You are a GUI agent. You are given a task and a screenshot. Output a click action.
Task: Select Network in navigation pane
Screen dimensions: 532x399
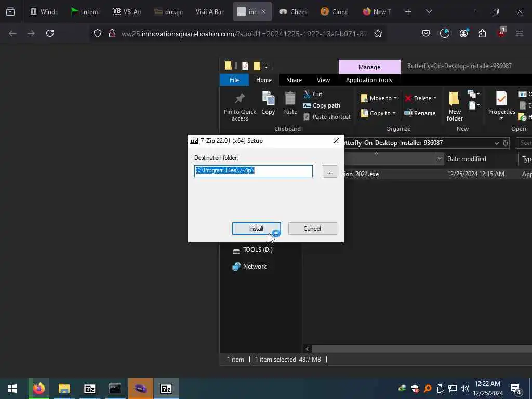[x=249, y=267]
